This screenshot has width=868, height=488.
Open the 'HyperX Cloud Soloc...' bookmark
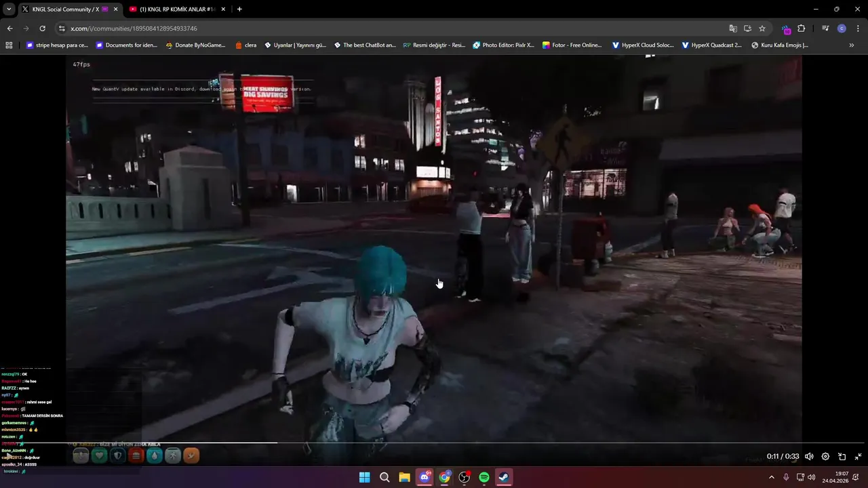click(x=643, y=45)
